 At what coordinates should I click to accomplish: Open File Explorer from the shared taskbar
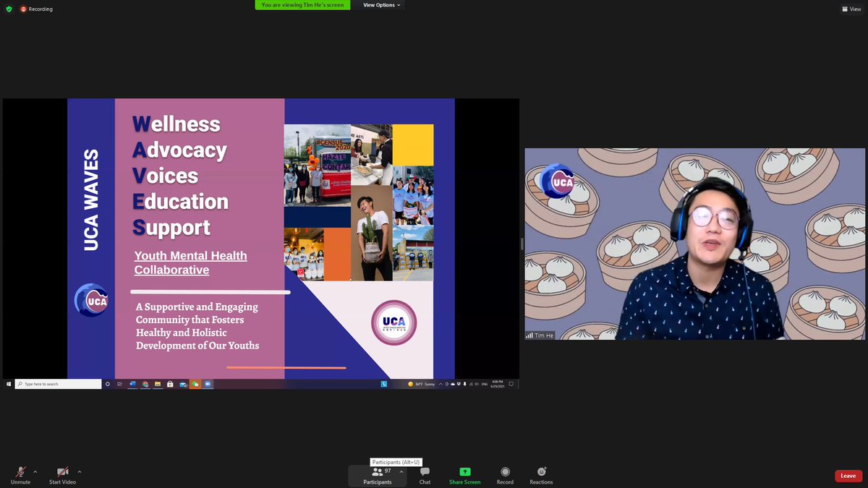point(158,384)
